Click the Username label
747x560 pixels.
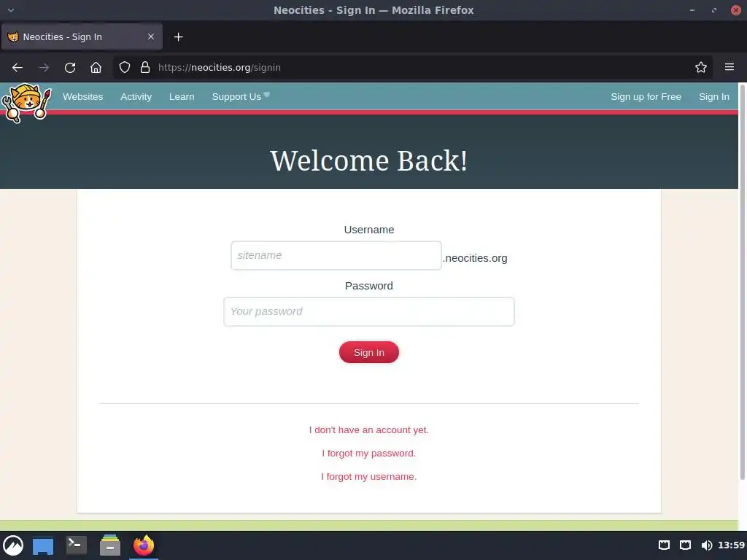368,230
